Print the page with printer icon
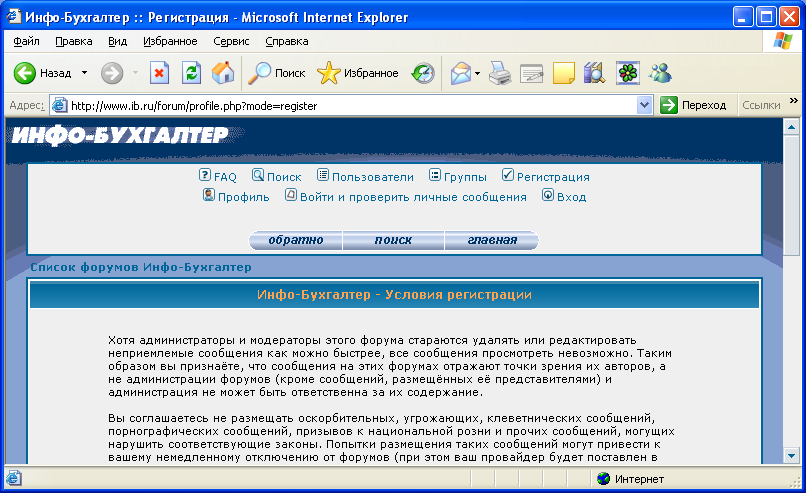 coord(500,73)
